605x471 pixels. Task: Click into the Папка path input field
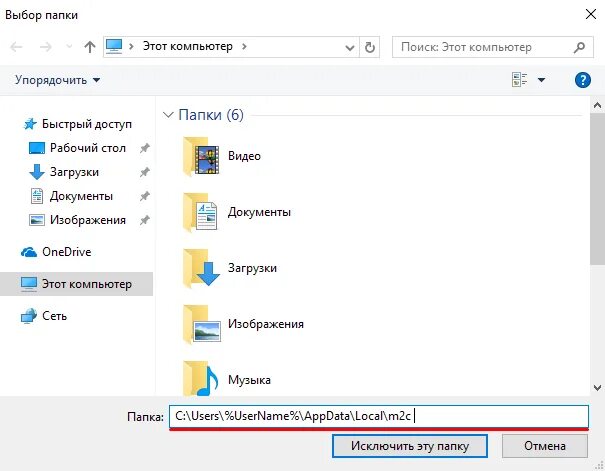coord(379,416)
